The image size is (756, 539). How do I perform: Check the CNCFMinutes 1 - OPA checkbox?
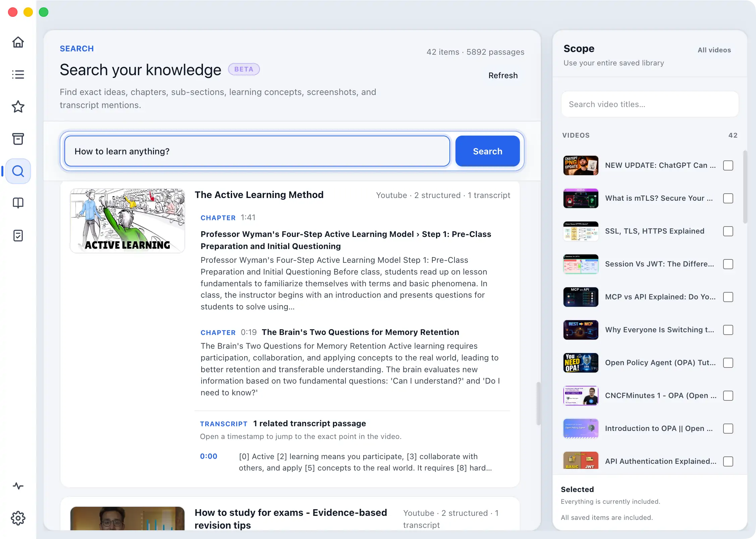(728, 396)
